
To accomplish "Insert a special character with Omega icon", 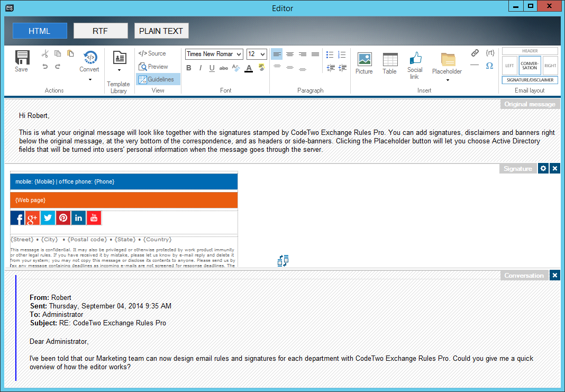I will pos(489,66).
